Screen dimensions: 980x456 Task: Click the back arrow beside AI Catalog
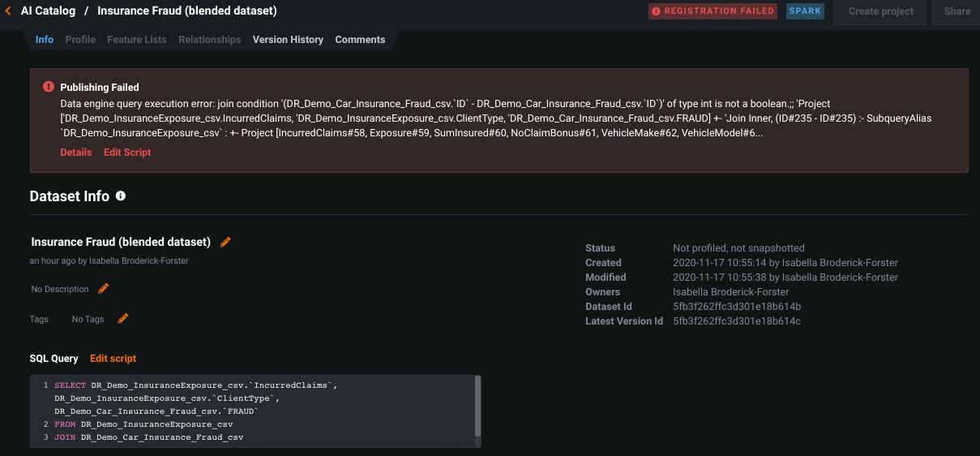tap(8, 11)
